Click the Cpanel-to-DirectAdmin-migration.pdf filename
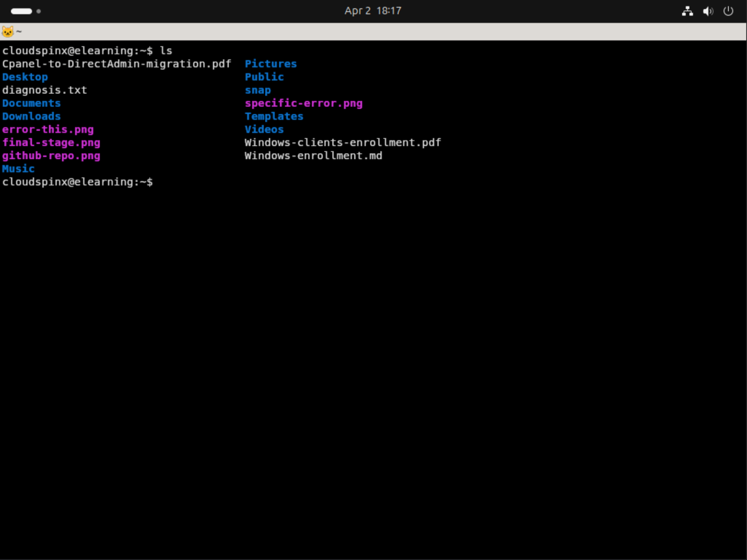This screenshot has width=747, height=560. pos(117,64)
